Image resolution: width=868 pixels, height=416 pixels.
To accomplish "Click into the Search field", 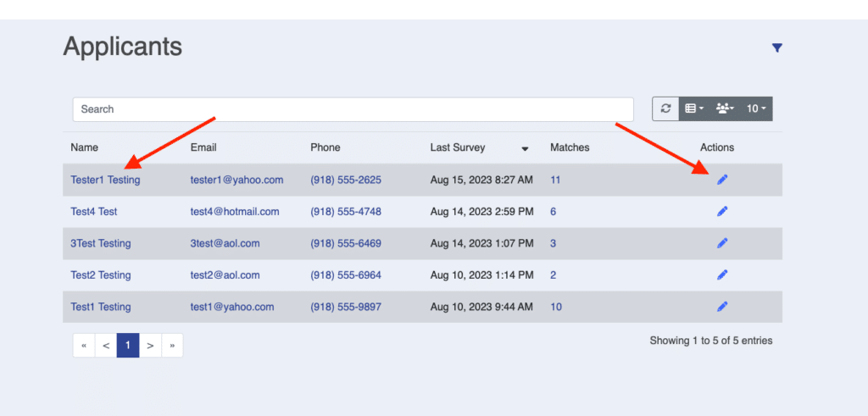I will (353, 109).
